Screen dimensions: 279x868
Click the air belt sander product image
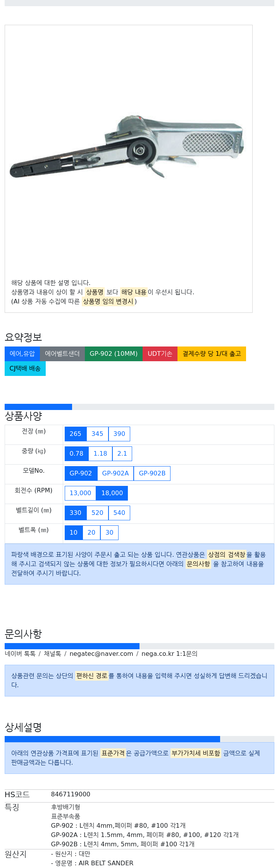click(x=127, y=146)
